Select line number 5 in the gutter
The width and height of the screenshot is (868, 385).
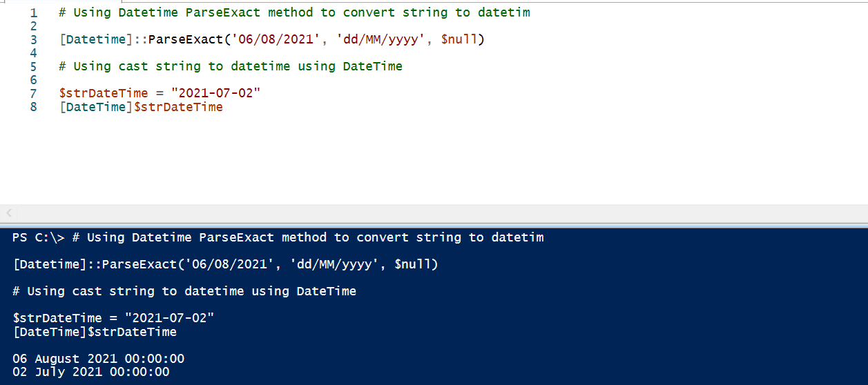point(34,66)
